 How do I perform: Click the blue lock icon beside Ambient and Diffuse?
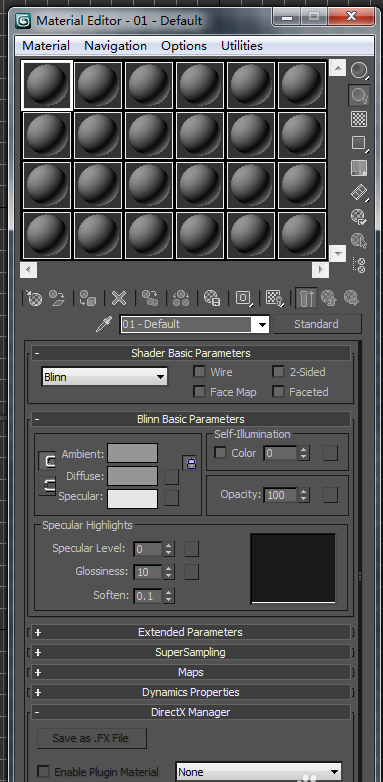[x=191, y=463]
